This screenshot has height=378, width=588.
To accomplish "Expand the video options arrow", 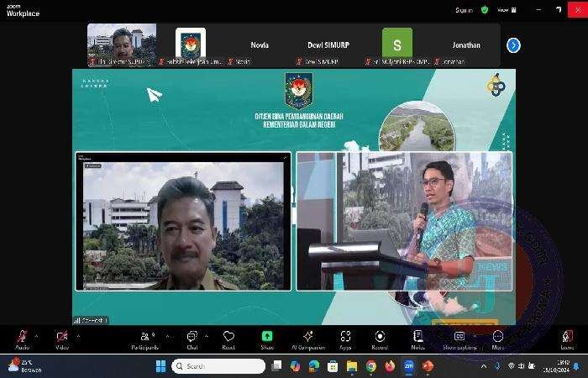I will pyautogui.click(x=77, y=335).
